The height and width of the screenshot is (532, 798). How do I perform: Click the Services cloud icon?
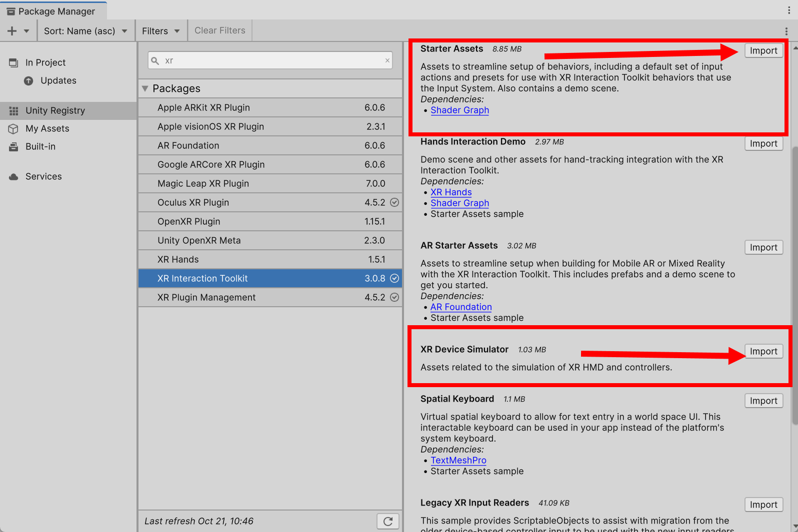point(13,176)
